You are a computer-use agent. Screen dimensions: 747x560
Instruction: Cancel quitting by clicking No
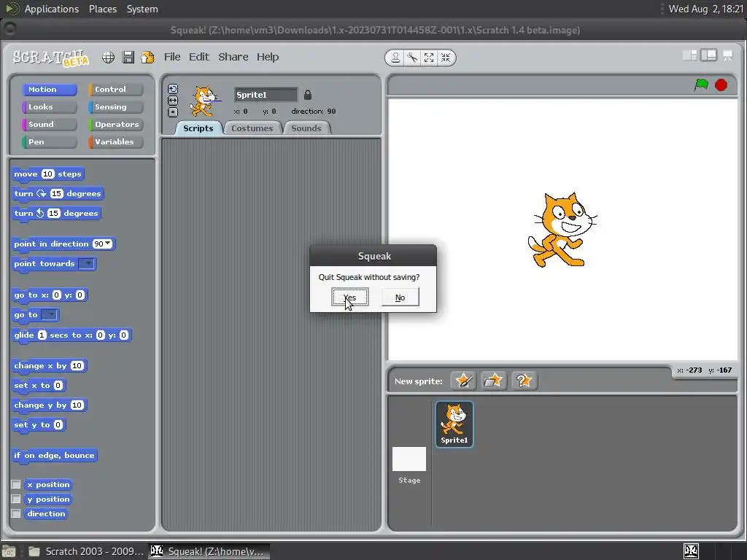(x=400, y=297)
